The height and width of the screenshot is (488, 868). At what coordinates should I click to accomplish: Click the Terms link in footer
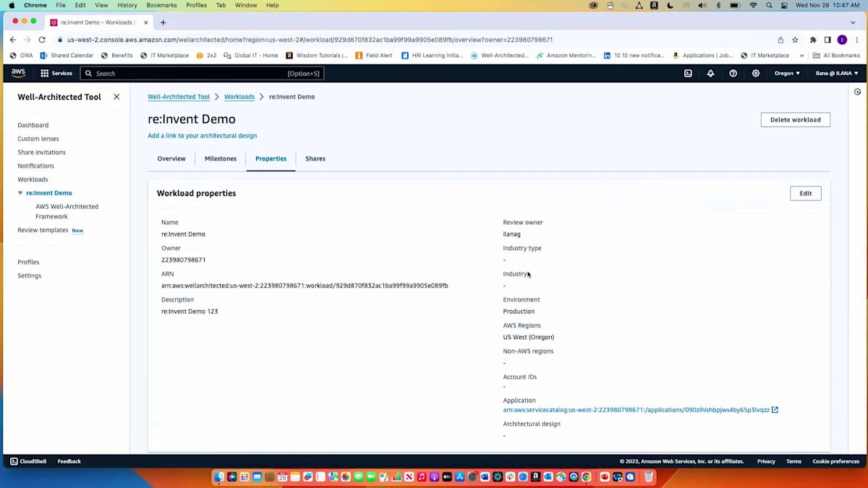(793, 461)
